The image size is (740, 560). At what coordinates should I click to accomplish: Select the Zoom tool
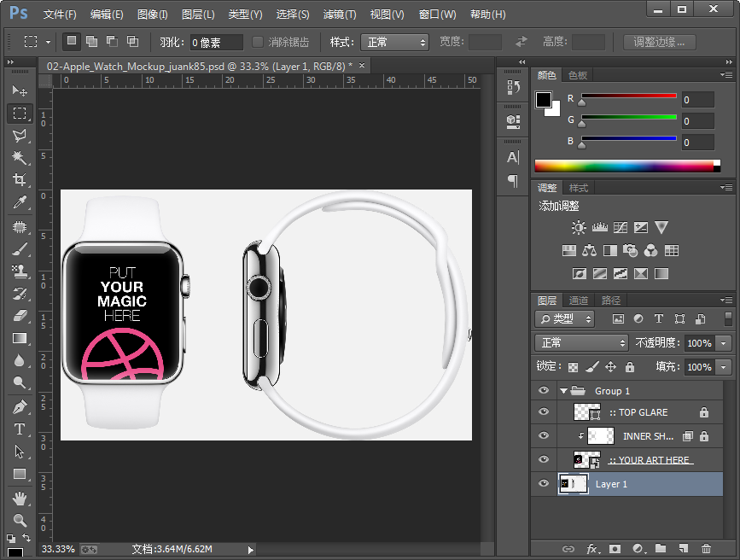[20, 521]
